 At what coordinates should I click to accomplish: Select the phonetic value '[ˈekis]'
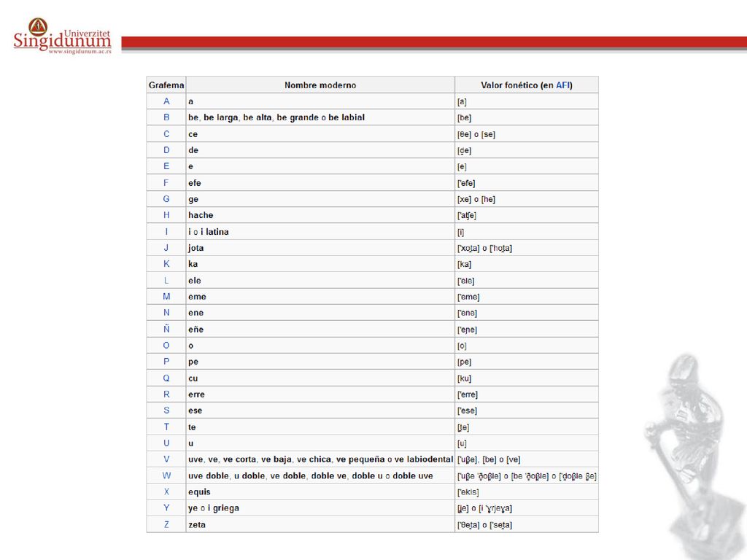click(468, 492)
